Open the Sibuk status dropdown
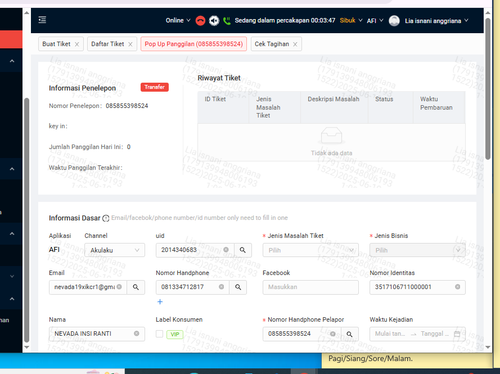Viewport: 500px width, 374px height. 351,21
